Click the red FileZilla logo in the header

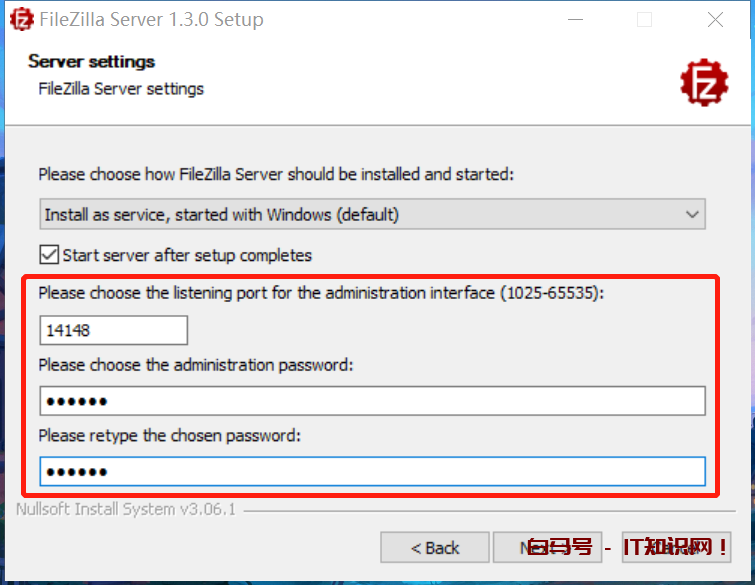point(704,83)
